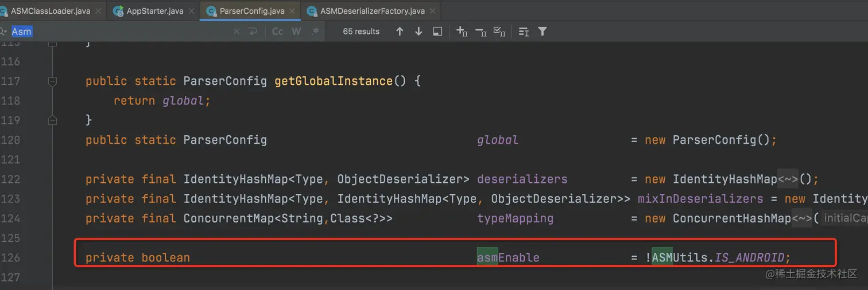Switch to the ASMClassLoader.java tab
The height and width of the screenshot is (290, 868).
51,11
